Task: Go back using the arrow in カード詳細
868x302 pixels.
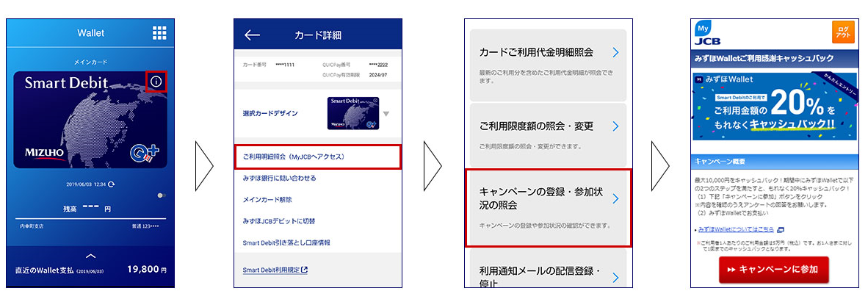Action: (x=253, y=35)
